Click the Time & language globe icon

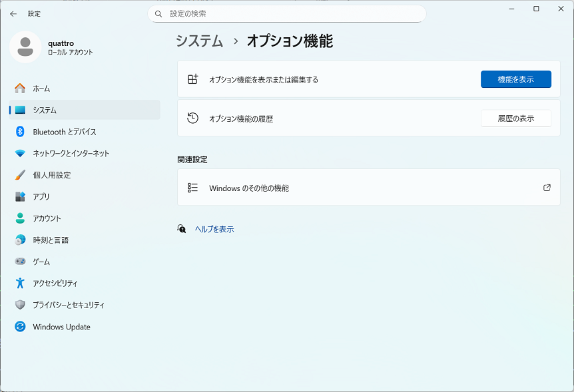coord(20,240)
